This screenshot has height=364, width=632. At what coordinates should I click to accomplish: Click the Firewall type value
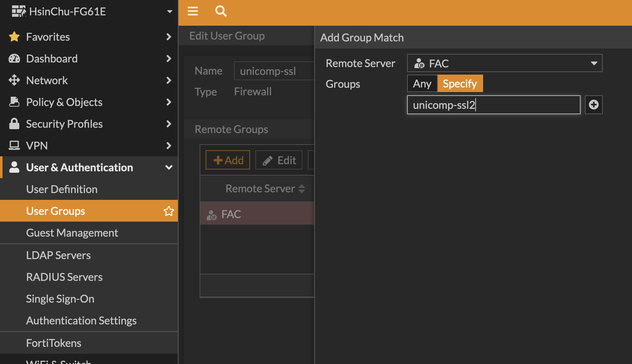coord(253,91)
